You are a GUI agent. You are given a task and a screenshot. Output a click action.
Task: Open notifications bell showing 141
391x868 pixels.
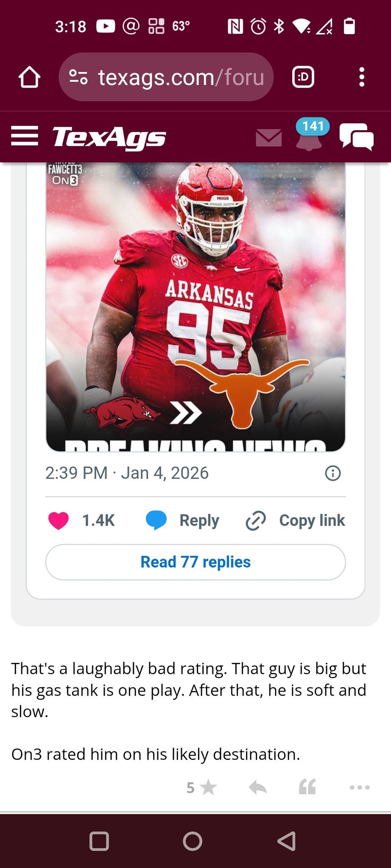310,136
